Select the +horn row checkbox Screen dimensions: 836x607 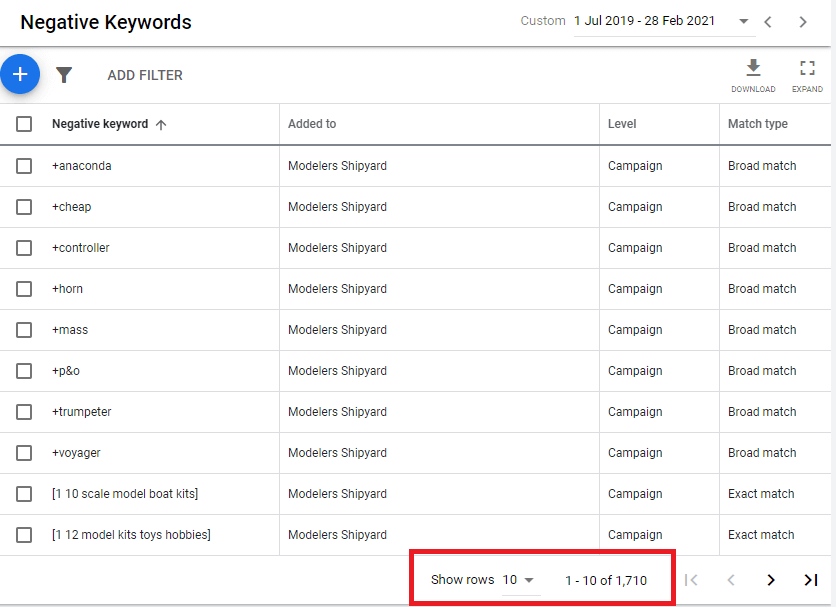pos(24,289)
